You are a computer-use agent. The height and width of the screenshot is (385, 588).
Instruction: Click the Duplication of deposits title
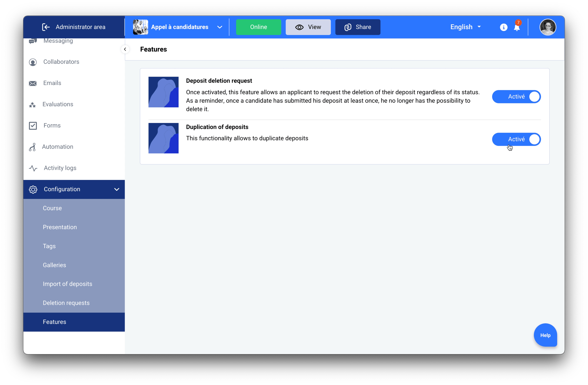pyautogui.click(x=217, y=127)
